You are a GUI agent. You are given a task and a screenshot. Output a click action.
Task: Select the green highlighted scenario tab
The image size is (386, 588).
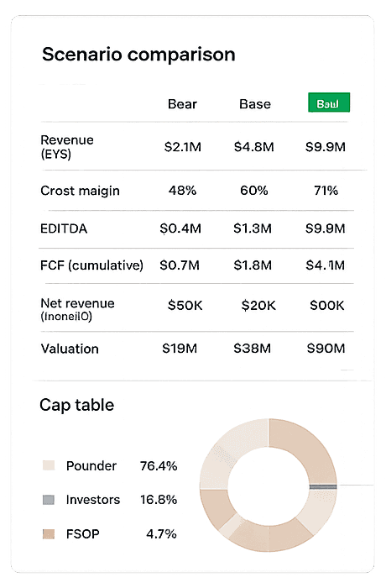click(x=329, y=102)
